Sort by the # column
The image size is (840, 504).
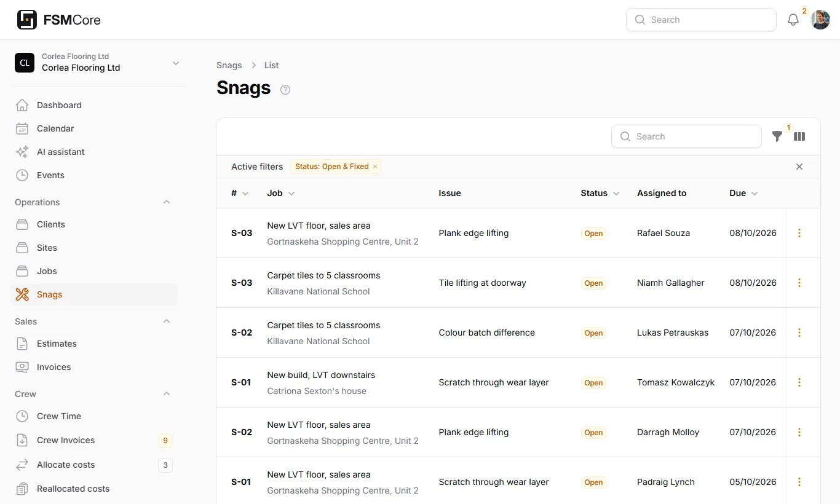pyautogui.click(x=240, y=193)
